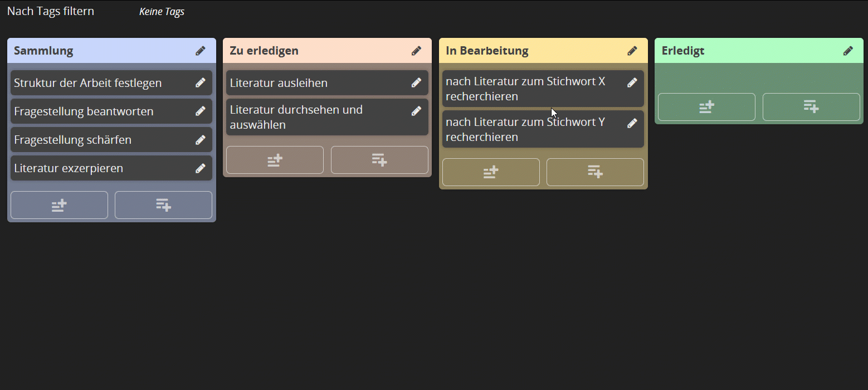The height and width of the screenshot is (390, 868).
Task: Select the card "nach Literatur zum Stichwort Y recherchieren"
Action: (529, 129)
